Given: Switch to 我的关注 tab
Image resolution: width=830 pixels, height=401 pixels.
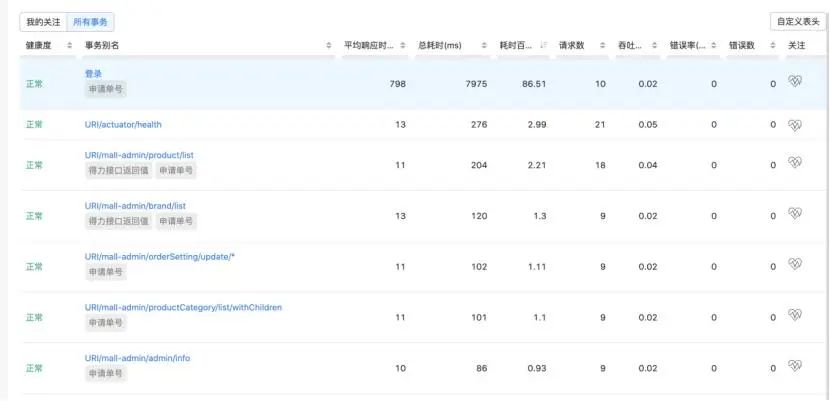Looking at the screenshot, I should [43, 21].
